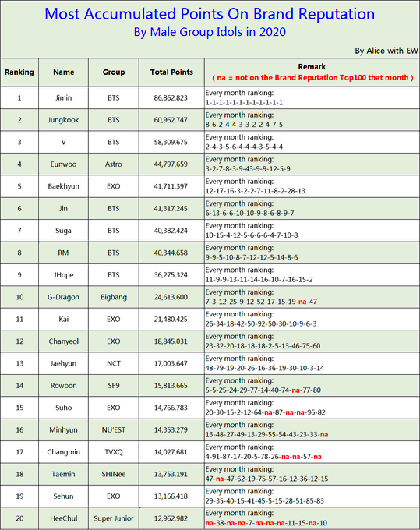Click the name cell 'JHope'
The width and height of the screenshot is (420, 530).
pos(64,275)
